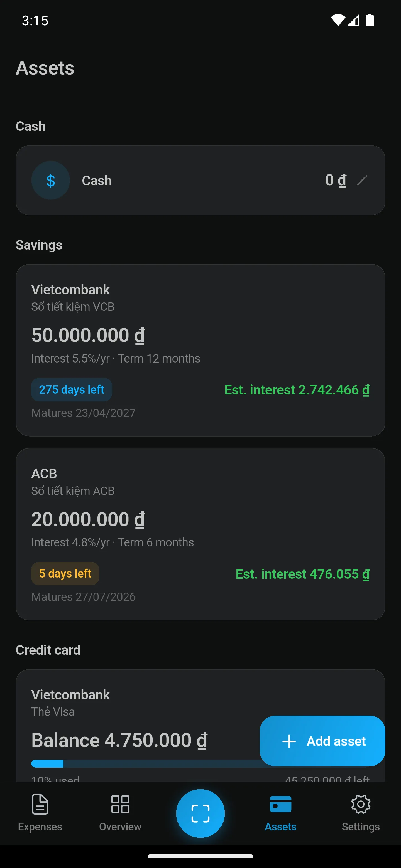
Task: Open the Expenses document icon
Action: point(40,804)
